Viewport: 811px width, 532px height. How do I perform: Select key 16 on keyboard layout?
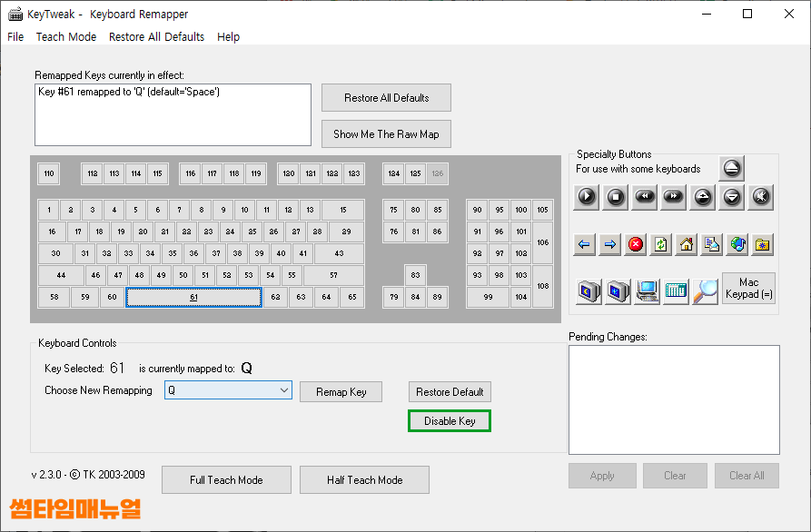tap(52, 232)
